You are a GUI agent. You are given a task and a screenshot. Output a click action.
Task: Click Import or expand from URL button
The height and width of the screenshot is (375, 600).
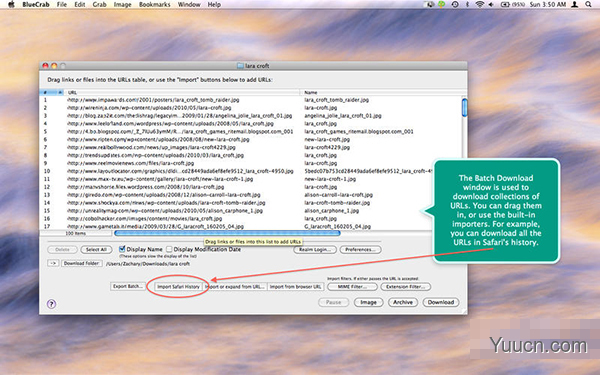point(235,287)
